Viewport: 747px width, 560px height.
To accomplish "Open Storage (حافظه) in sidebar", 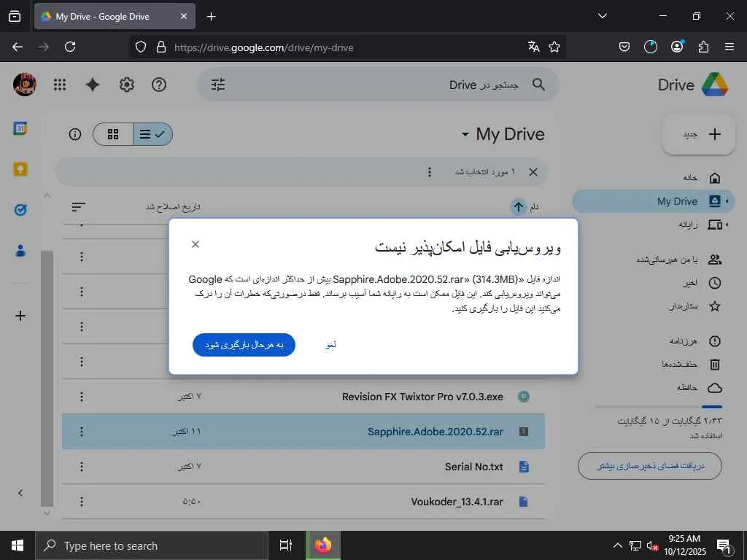I will [654, 388].
